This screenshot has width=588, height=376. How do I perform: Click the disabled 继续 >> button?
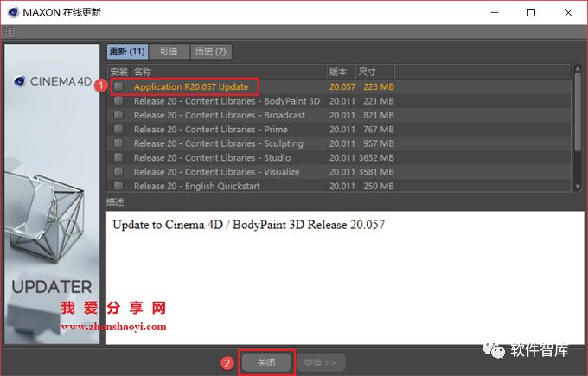(x=321, y=362)
